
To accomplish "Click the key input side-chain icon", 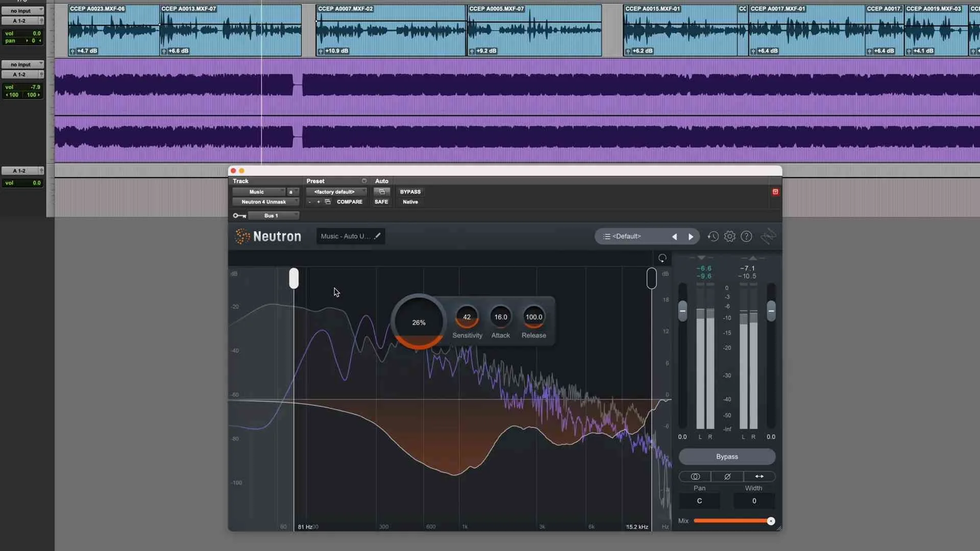I will click(239, 216).
